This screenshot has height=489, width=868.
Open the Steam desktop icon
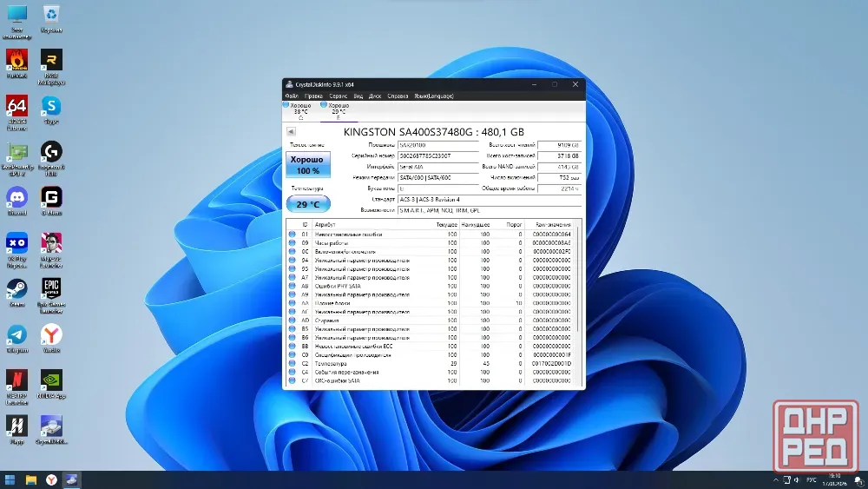coord(16,293)
